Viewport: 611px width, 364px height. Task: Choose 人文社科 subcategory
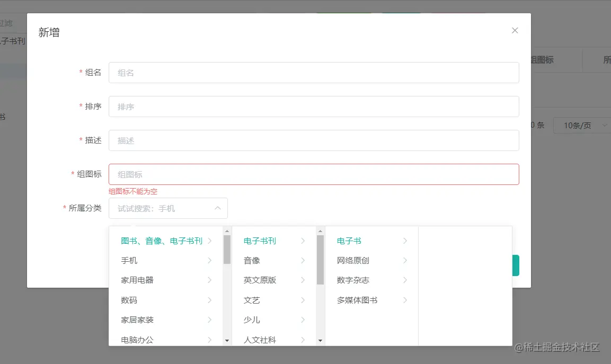point(260,340)
